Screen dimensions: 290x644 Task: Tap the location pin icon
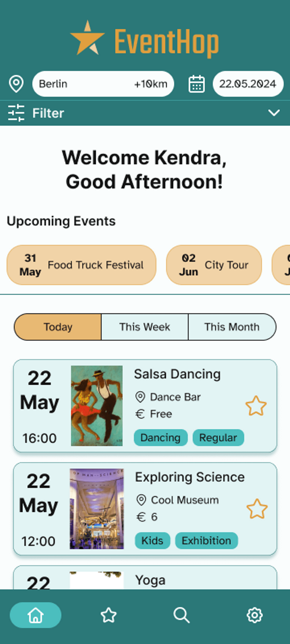pyautogui.click(x=16, y=84)
